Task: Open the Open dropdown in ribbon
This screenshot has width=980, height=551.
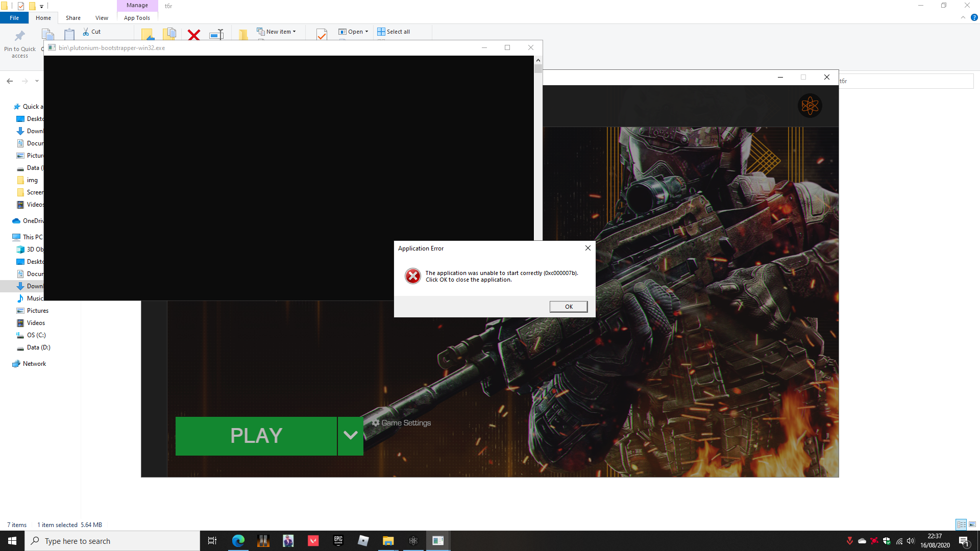Action: pos(353,32)
